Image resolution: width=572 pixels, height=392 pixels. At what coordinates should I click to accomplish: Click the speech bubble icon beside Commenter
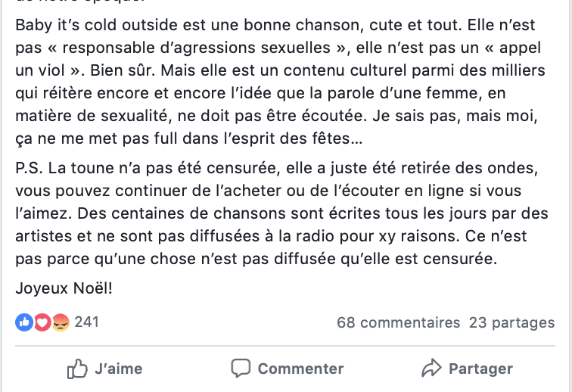(241, 368)
